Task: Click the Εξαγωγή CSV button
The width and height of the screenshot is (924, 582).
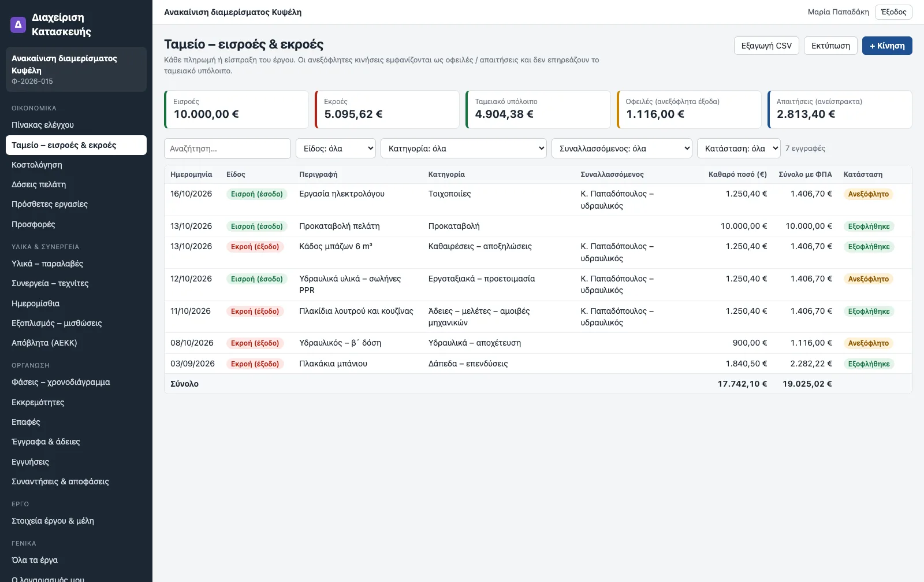Action: click(x=766, y=46)
